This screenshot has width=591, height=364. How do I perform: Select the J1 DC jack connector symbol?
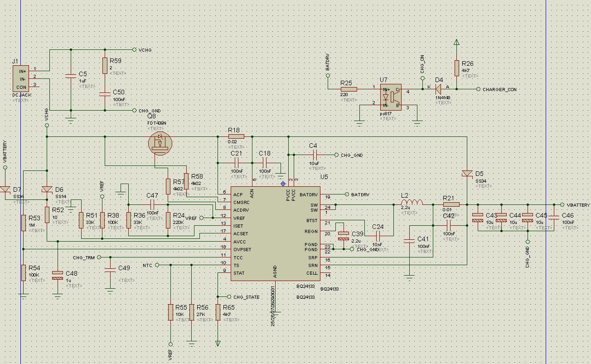22,78
